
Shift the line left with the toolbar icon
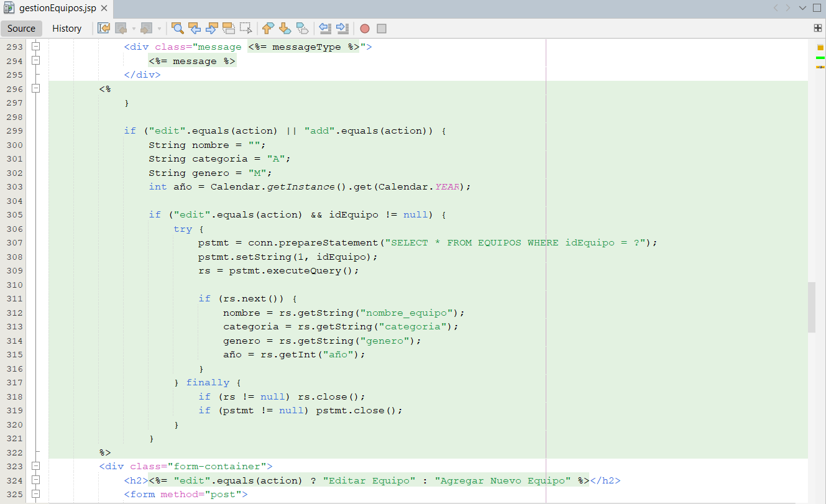pos(324,29)
